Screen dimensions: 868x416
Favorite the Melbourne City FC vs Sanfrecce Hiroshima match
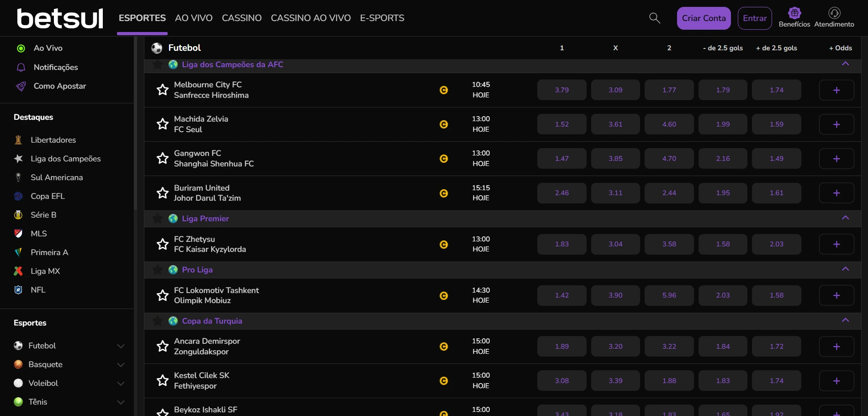163,90
